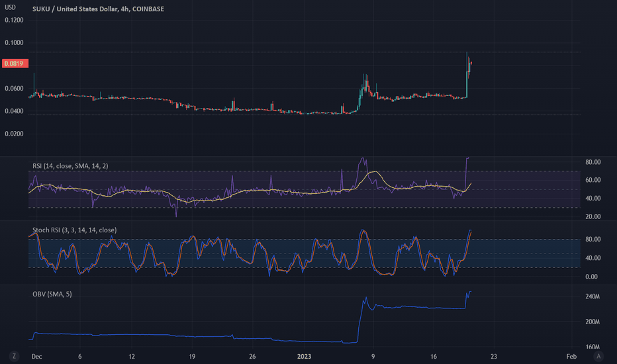Click the Stoch RSI 40.00 scale value
Screen dimensions: 617x364
(593, 257)
